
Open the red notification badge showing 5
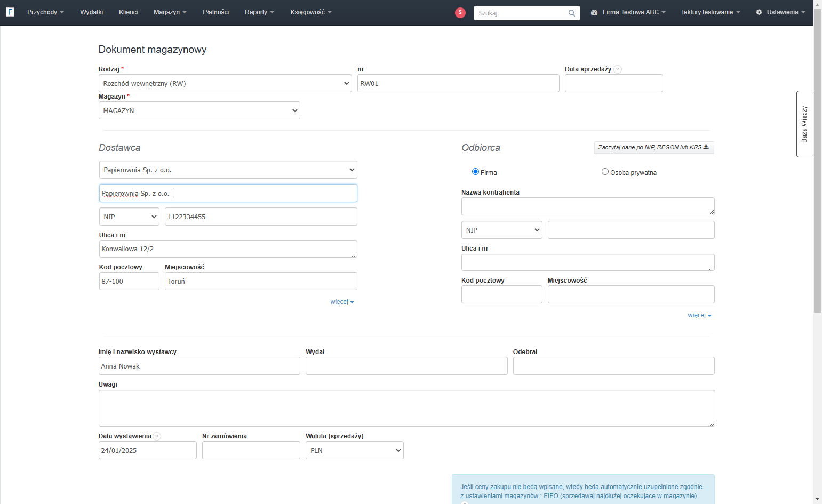pos(460,13)
